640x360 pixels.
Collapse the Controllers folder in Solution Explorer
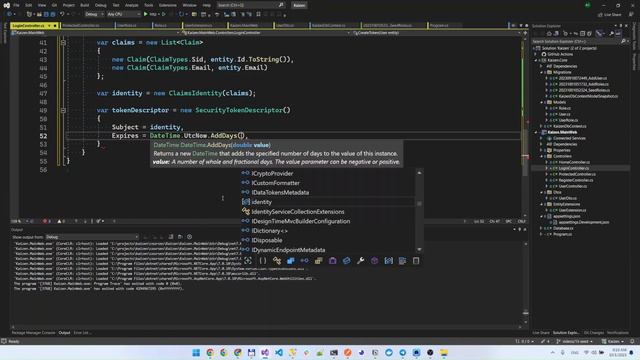[542, 156]
